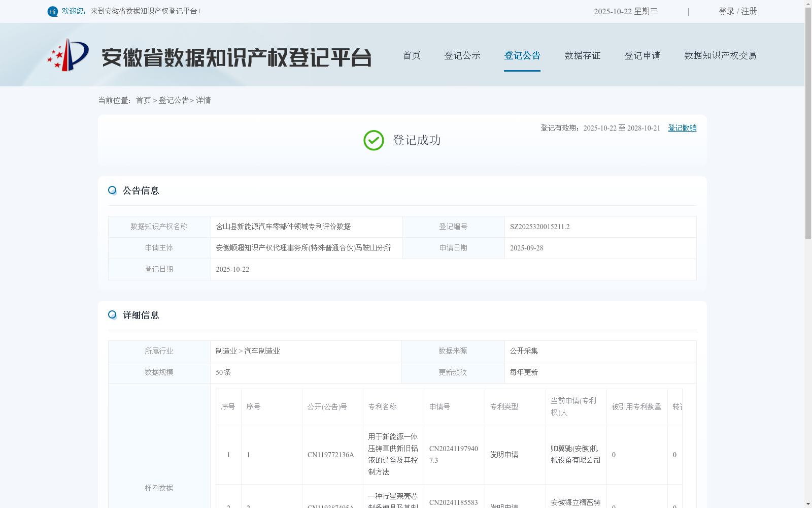Click the patent name 用于新能源一体压铸直供新旧铝液的设备
Image resolution: width=812 pixels, height=508 pixels.
click(393, 454)
